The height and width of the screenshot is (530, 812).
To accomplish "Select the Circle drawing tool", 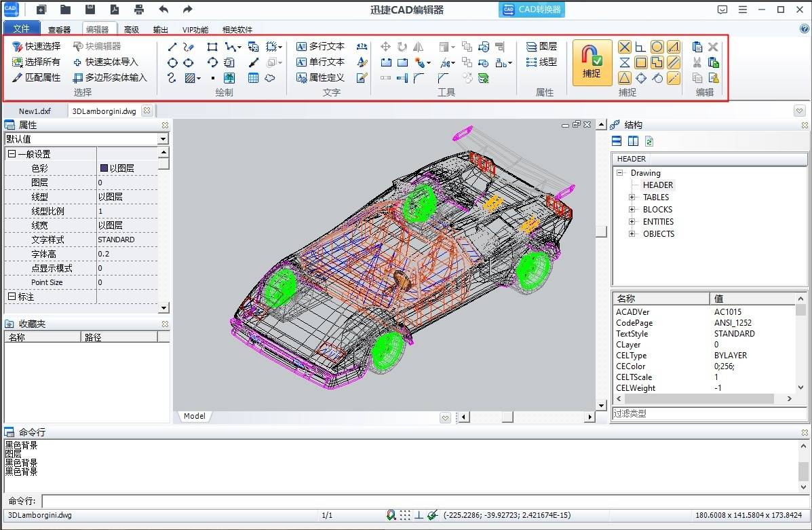I will click(x=172, y=62).
